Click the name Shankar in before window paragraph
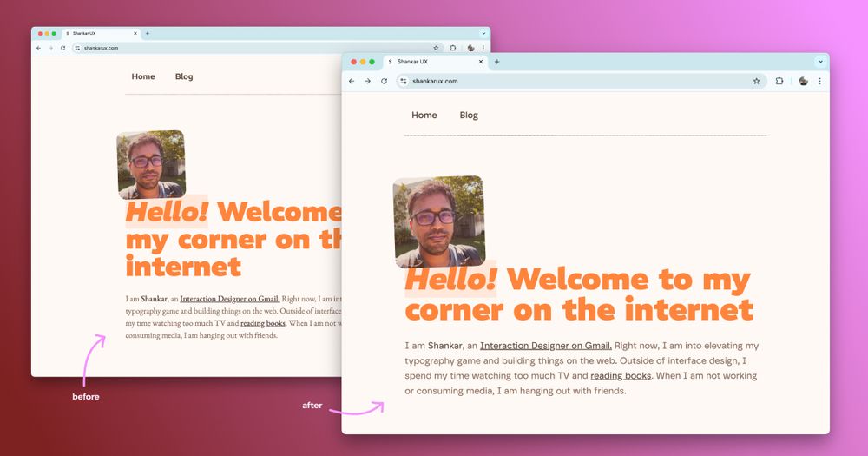Screen dimensions: 868x456 (154, 299)
